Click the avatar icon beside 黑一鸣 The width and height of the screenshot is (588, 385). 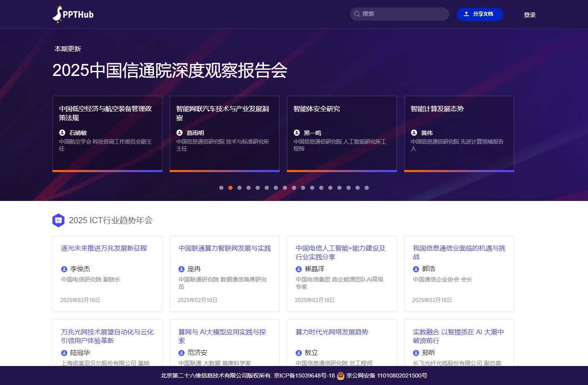tap(297, 133)
